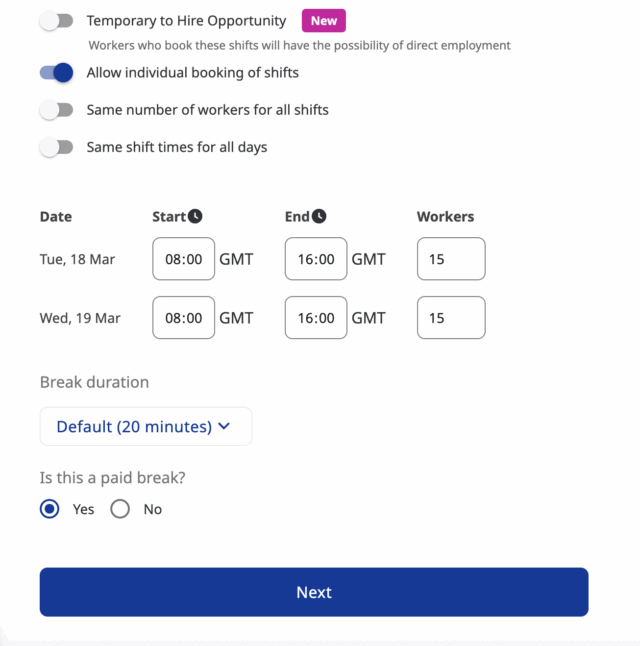
Task: Click the pink New badge
Action: (x=324, y=21)
